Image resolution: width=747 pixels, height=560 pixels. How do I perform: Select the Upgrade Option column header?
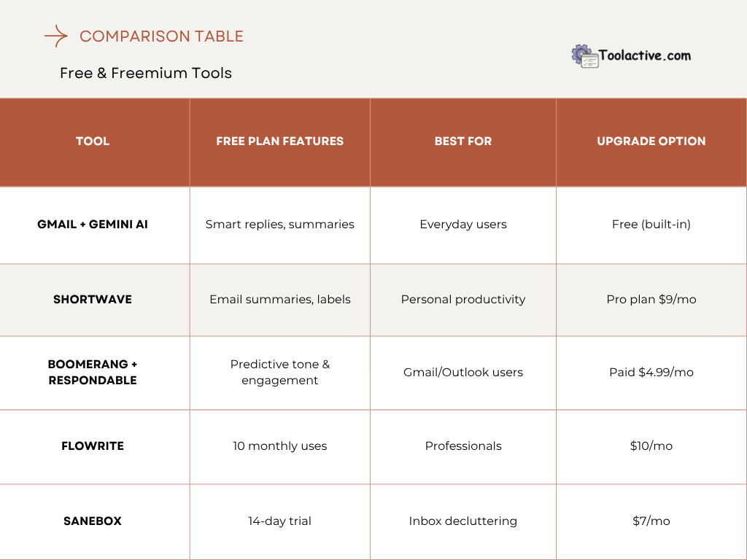[x=651, y=141]
